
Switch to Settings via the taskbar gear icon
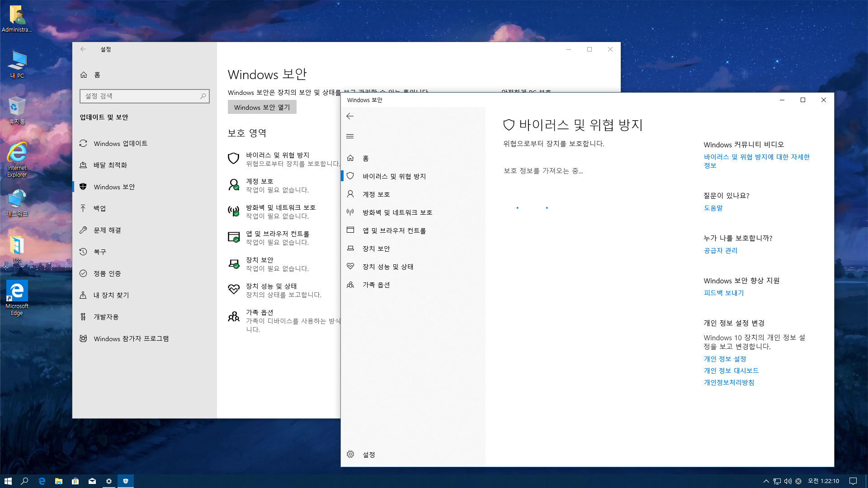(109, 481)
